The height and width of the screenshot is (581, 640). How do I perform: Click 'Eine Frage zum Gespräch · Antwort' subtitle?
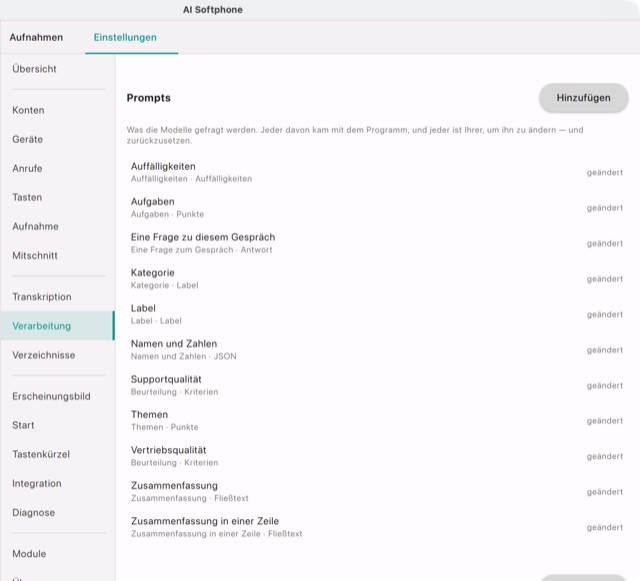pos(202,250)
